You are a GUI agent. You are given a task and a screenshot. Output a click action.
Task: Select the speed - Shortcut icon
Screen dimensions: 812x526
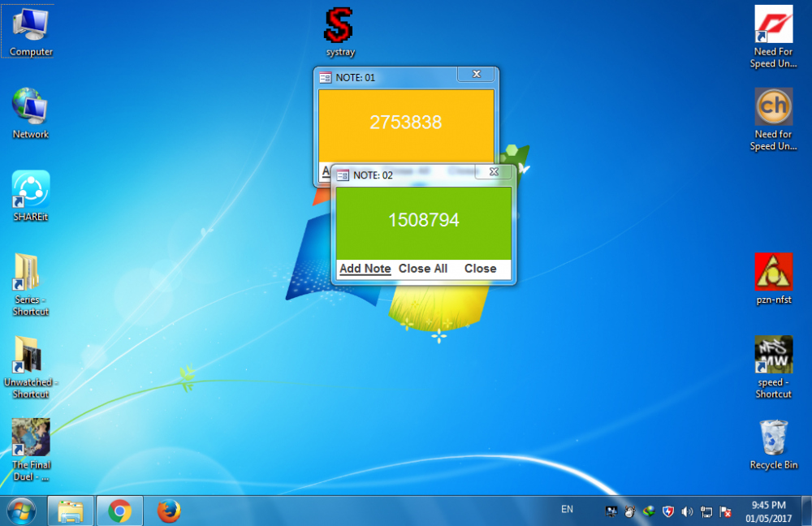point(773,367)
